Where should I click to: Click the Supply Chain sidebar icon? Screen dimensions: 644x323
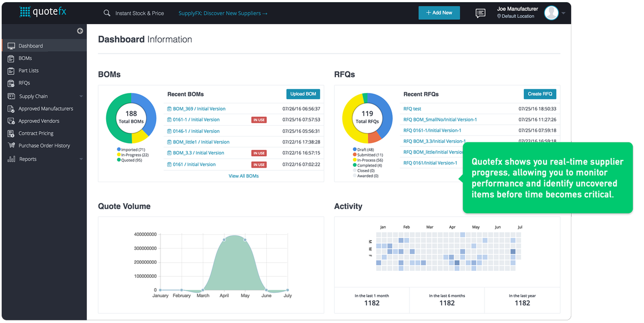pos(12,96)
